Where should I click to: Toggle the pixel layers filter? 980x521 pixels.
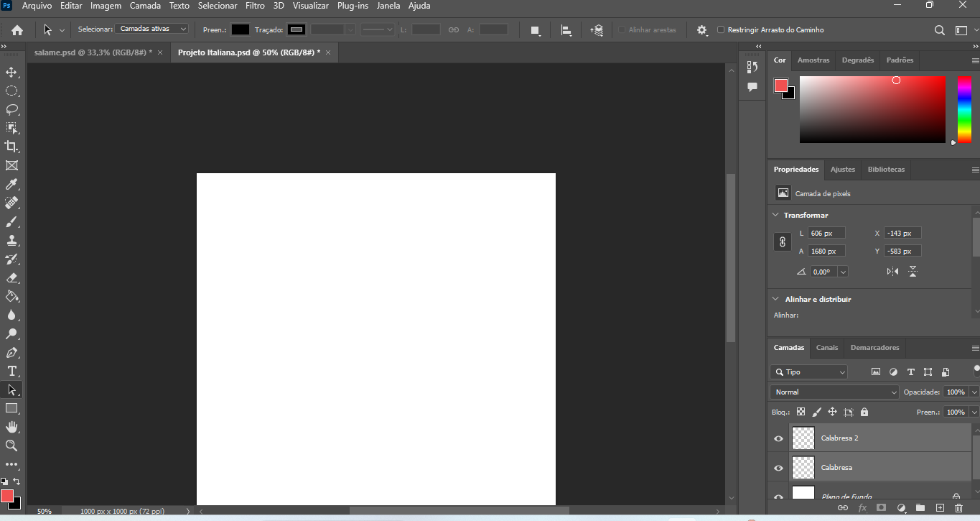tap(876, 372)
